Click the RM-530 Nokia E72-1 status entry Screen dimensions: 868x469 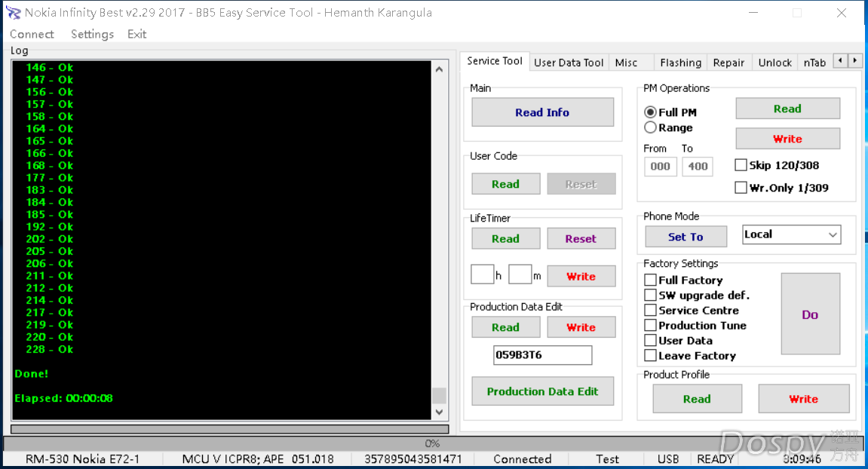82,459
